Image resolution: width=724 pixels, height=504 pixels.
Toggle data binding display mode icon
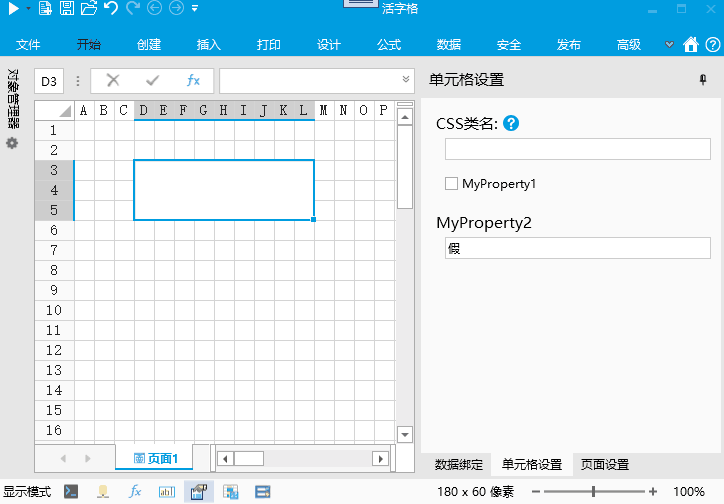point(103,492)
